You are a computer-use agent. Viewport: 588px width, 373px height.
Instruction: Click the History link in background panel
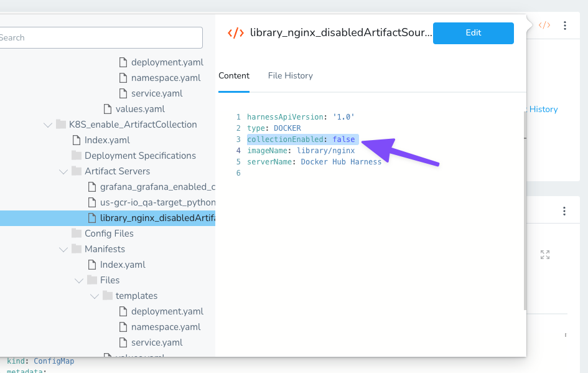pyautogui.click(x=543, y=110)
